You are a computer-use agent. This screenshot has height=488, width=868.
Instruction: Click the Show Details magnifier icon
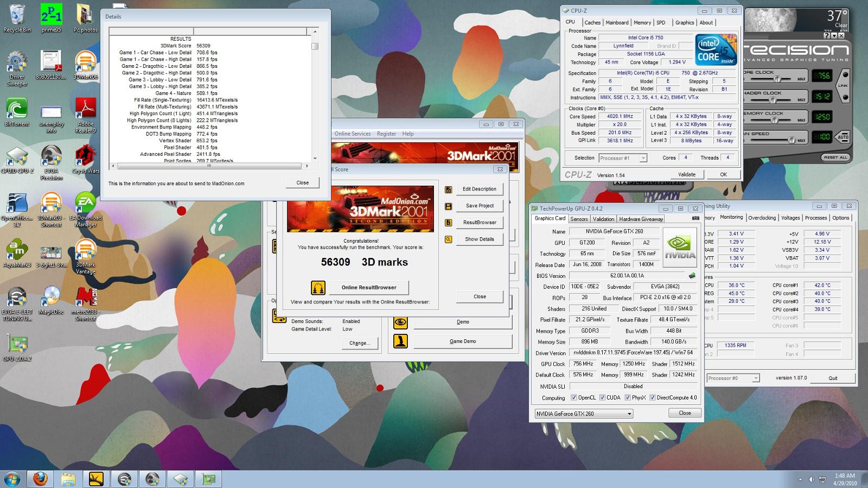(x=448, y=239)
